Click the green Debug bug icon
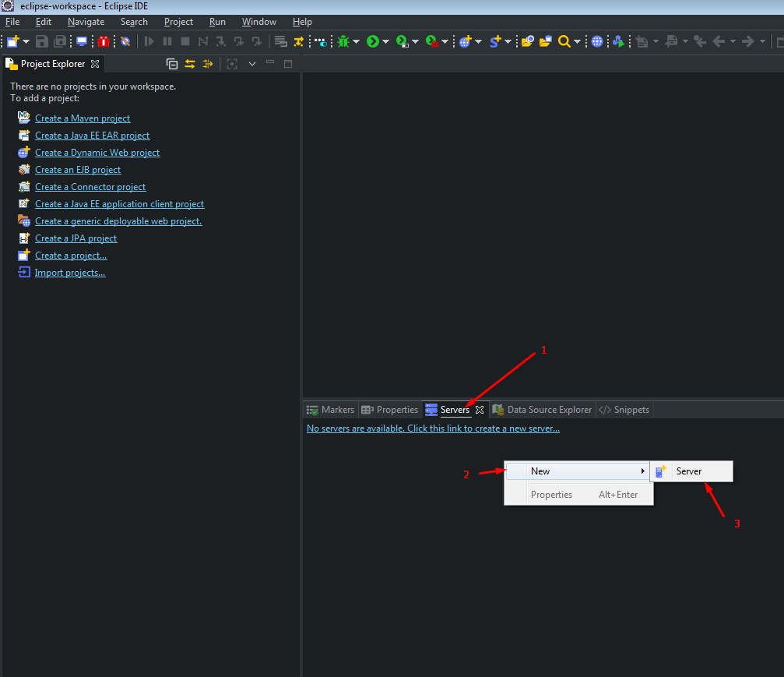Screen dimensions: 784x677 [x=343, y=41]
